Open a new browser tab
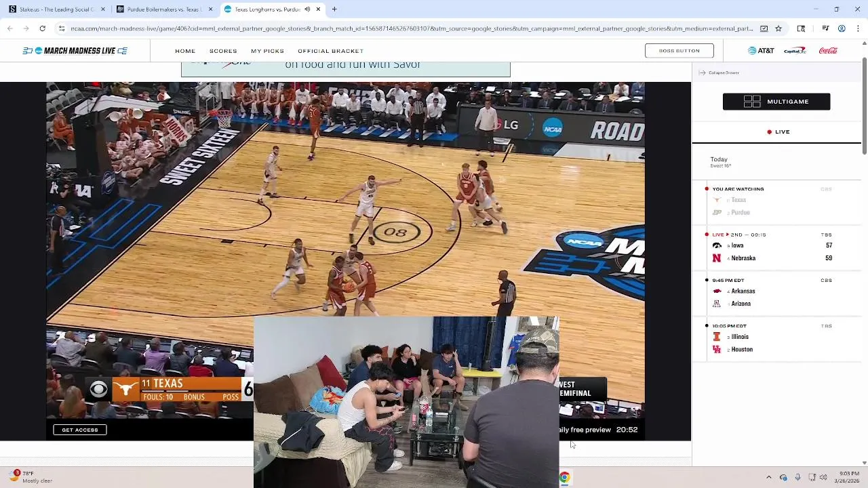Viewport: 868px width, 488px height. [334, 9]
